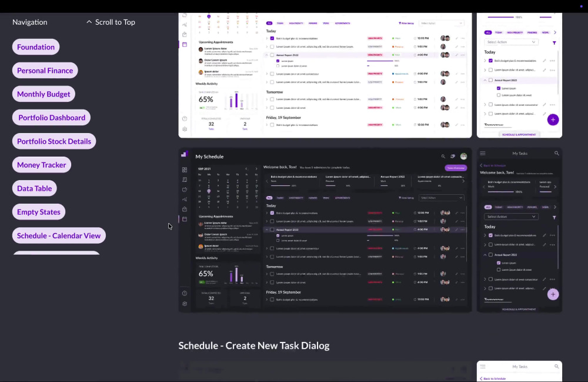
Task: Click shopping bag icon in dark sidebar
Action: [185, 209]
